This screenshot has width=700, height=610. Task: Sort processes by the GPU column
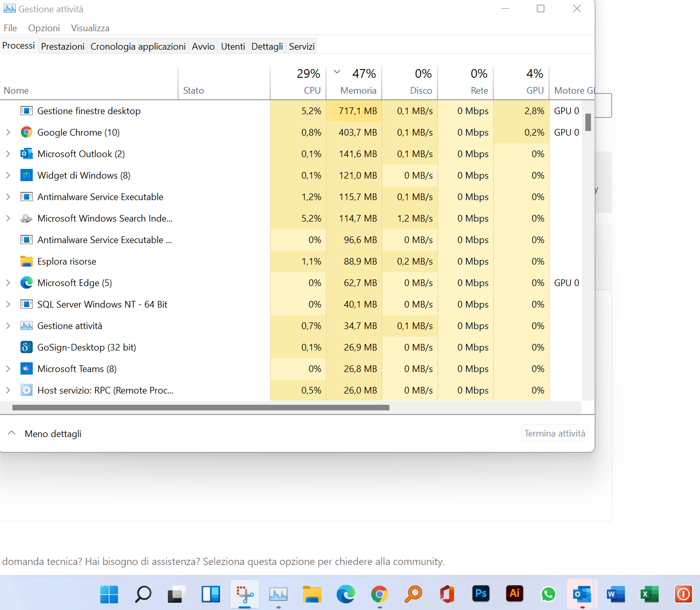[x=521, y=82]
